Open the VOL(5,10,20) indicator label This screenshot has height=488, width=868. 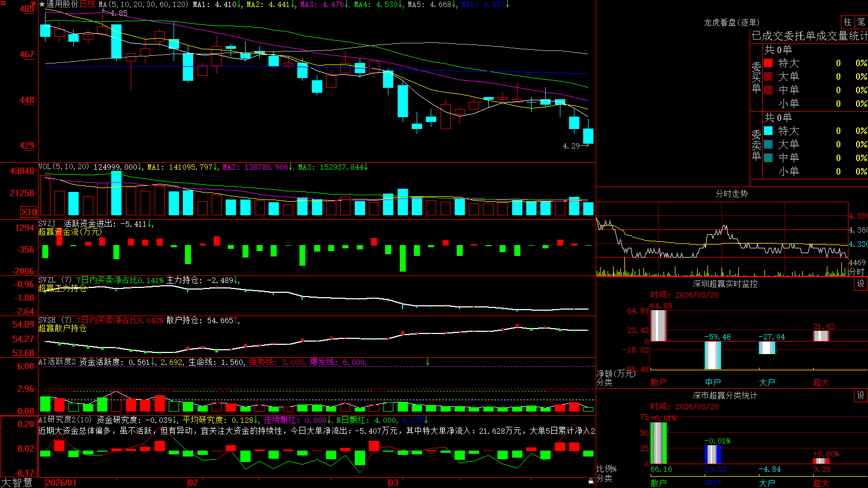63,167
